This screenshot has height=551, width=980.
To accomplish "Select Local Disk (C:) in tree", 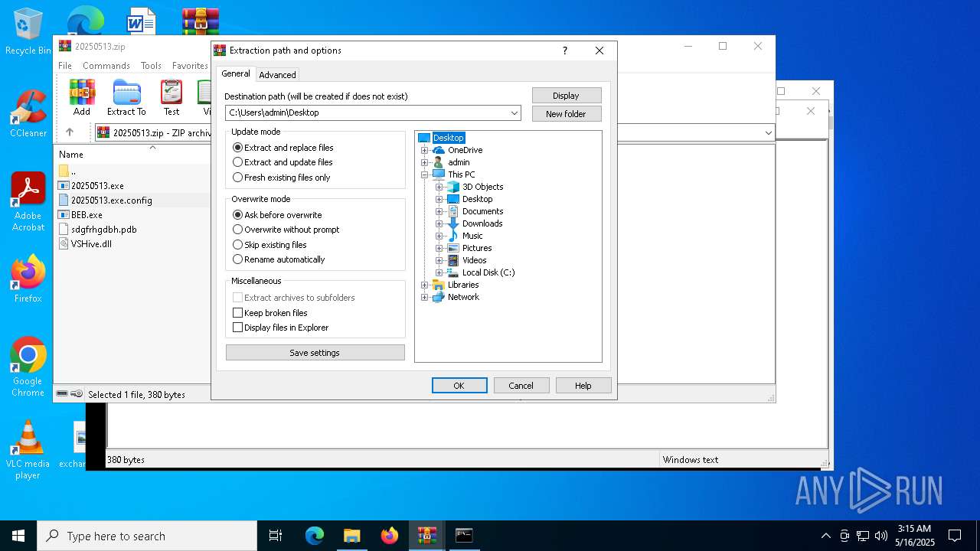I will click(x=488, y=272).
